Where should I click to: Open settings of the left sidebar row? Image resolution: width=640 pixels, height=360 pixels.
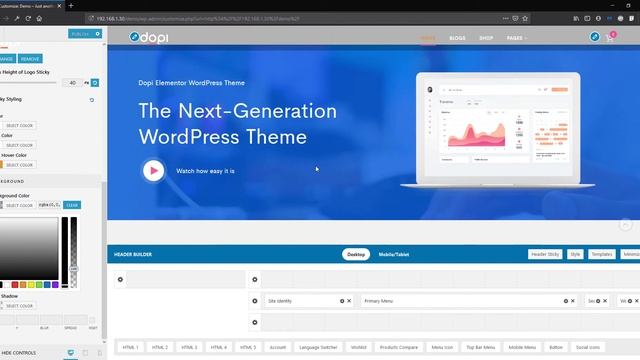tap(120, 280)
